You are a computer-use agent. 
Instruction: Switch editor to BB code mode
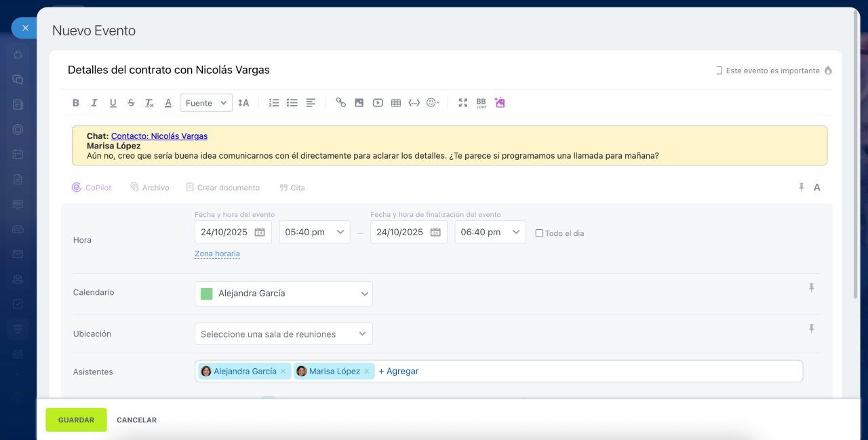click(x=481, y=103)
